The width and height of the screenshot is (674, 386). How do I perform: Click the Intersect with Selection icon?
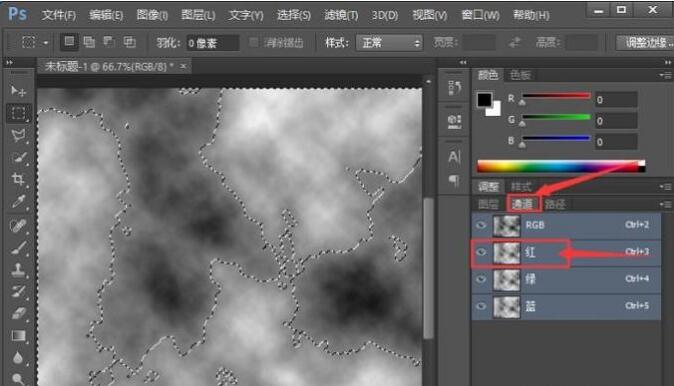tap(129, 42)
